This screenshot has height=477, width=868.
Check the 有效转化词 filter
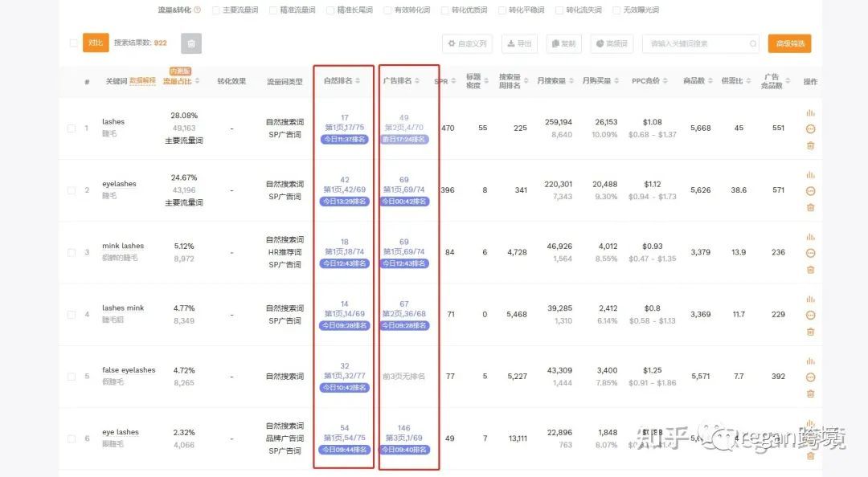tap(387, 10)
